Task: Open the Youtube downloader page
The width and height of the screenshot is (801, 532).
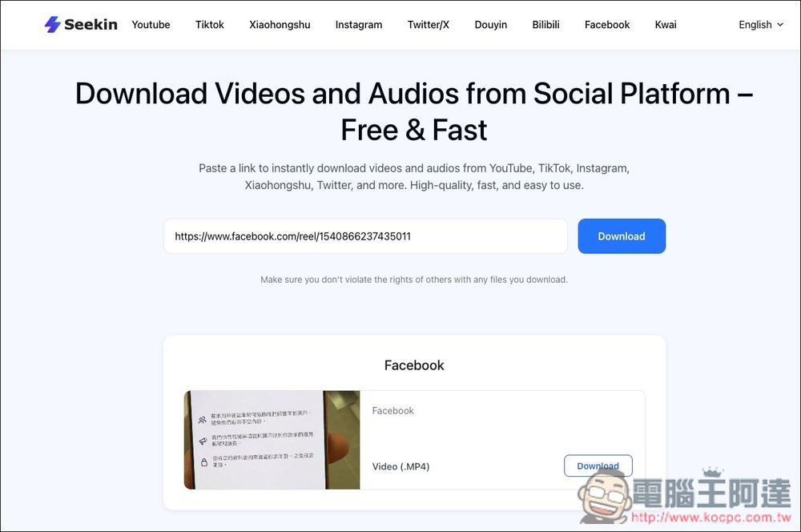Action: (x=151, y=25)
